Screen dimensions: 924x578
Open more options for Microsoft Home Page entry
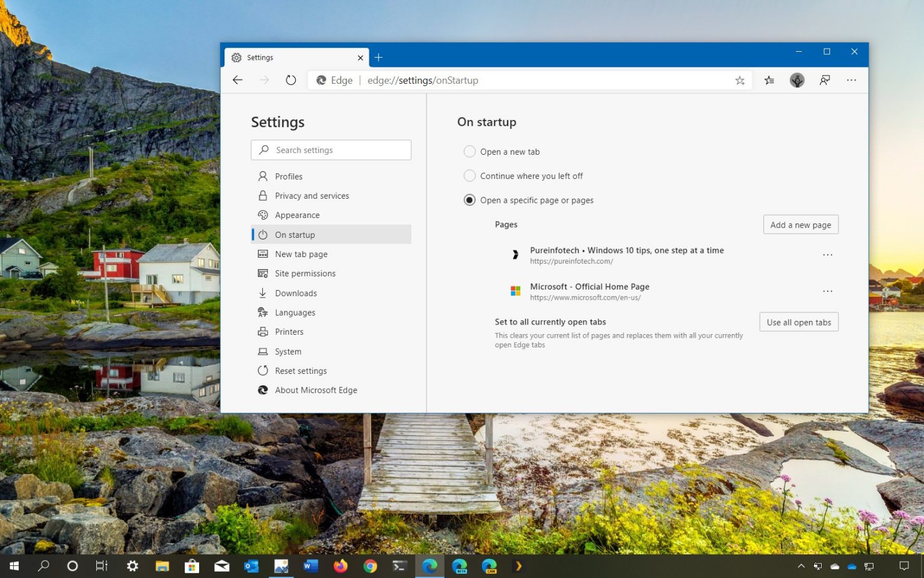[x=828, y=291]
